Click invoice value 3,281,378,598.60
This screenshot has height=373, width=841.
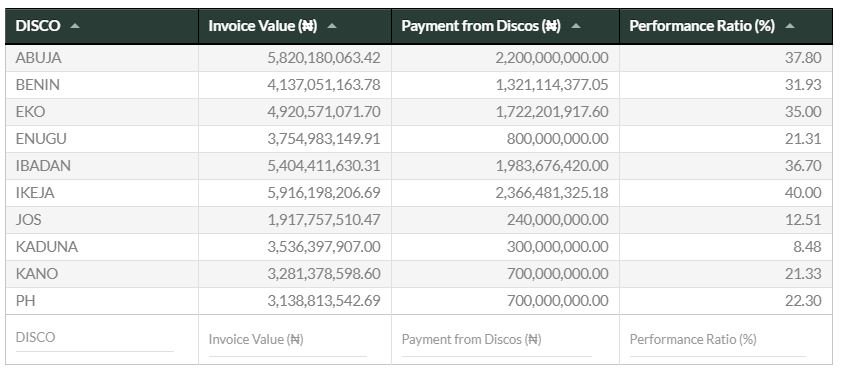324,274
